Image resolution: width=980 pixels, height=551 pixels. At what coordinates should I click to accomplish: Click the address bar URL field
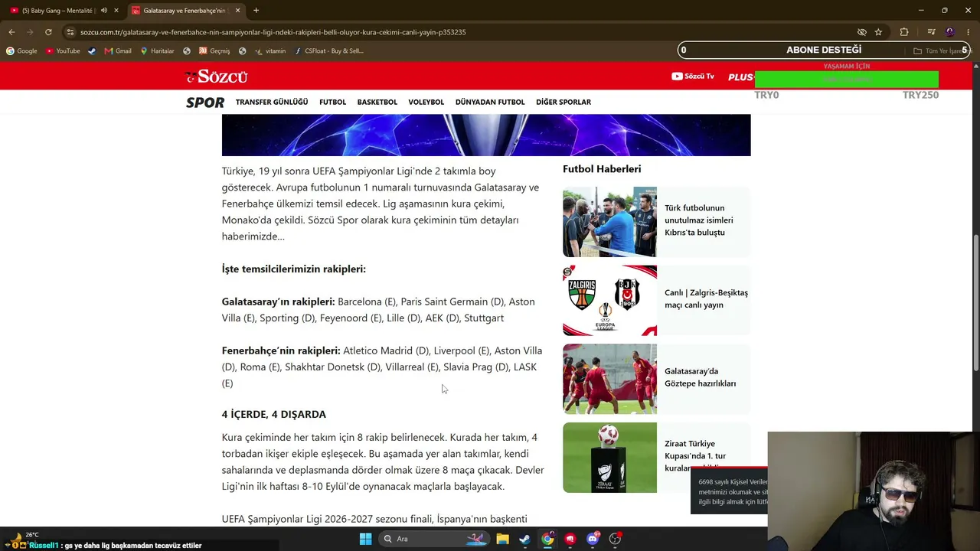(459, 32)
